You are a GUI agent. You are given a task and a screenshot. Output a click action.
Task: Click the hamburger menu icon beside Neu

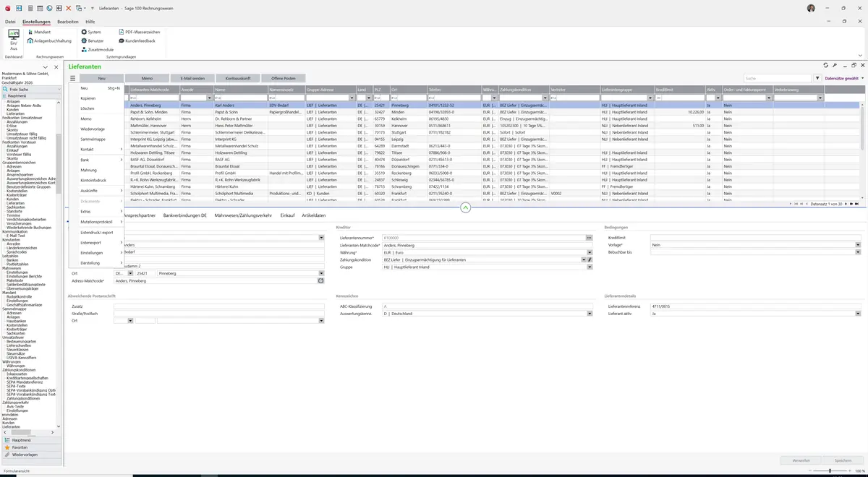pyautogui.click(x=72, y=78)
